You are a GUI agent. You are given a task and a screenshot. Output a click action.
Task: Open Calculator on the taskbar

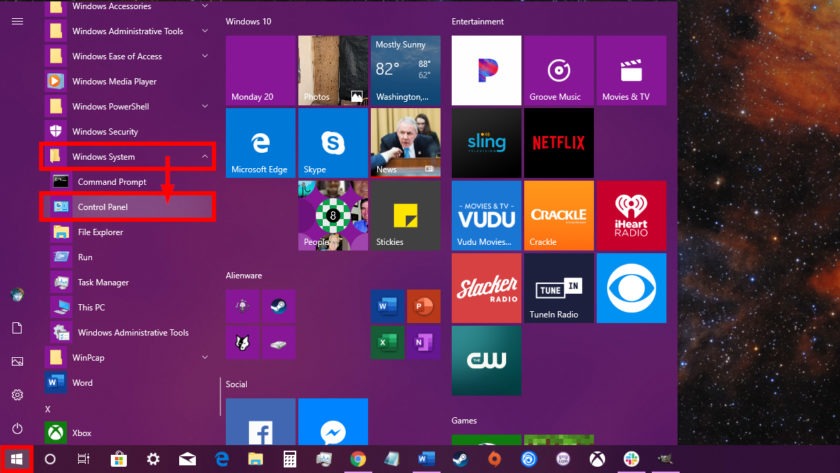click(x=290, y=459)
